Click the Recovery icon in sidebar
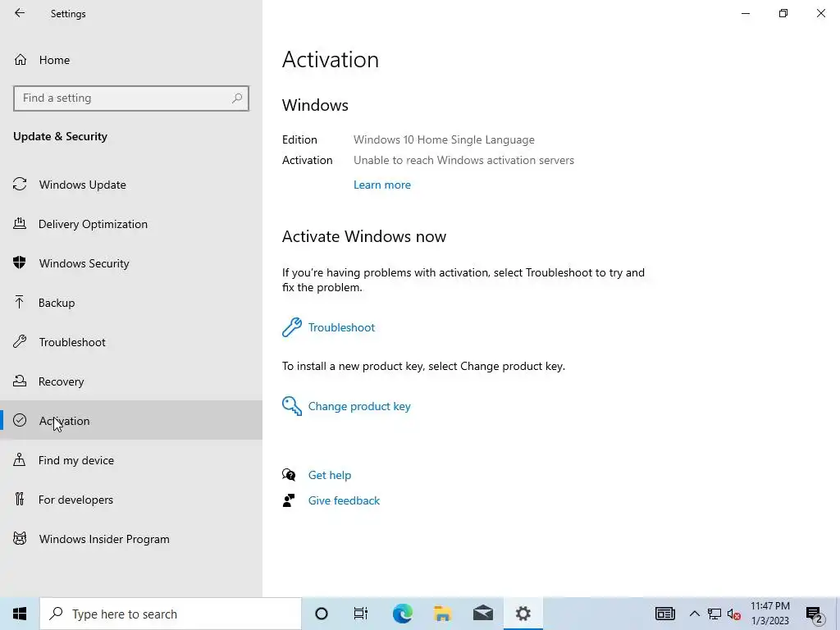The width and height of the screenshot is (840, 630). (20, 381)
